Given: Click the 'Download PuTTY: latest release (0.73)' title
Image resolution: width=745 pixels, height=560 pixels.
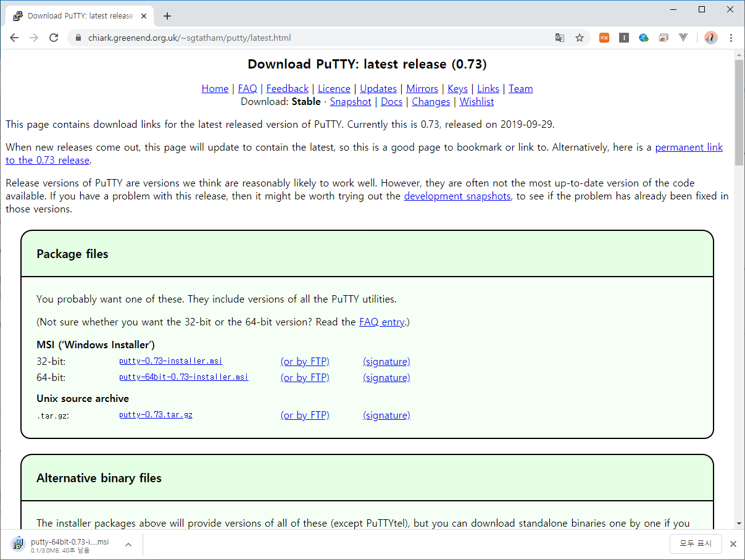Looking at the screenshot, I should pyautogui.click(x=367, y=64).
